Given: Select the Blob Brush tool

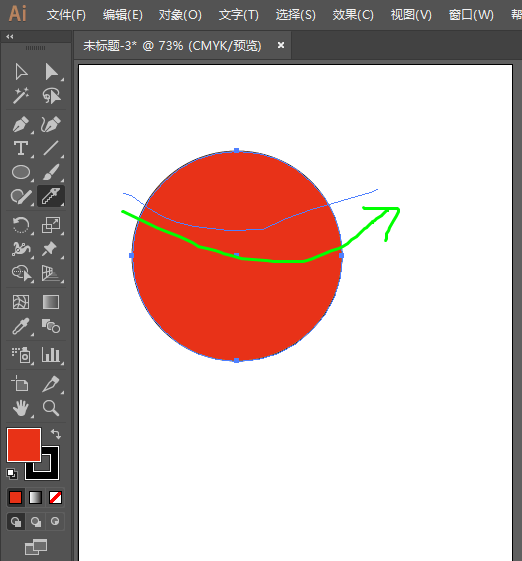Looking at the screenshot, I should coord(21,196).
